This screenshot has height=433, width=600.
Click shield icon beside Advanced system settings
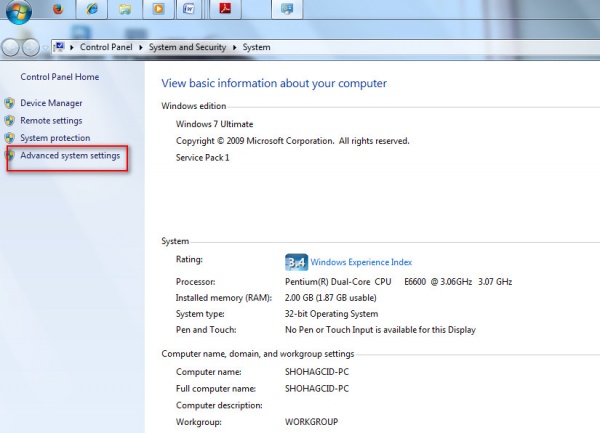(x=10, y=155)
